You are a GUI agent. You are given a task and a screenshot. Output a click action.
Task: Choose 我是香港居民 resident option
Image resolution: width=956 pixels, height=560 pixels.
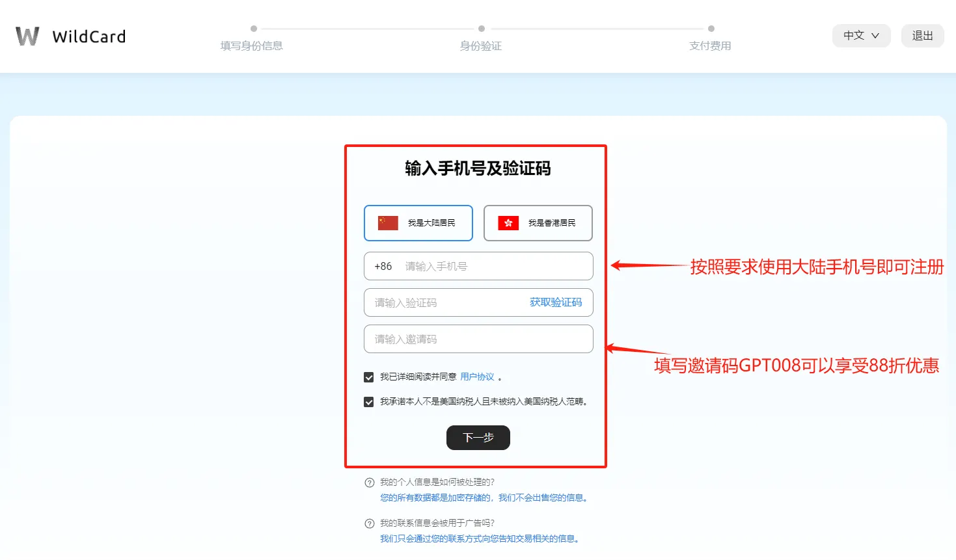pos(538,223)
